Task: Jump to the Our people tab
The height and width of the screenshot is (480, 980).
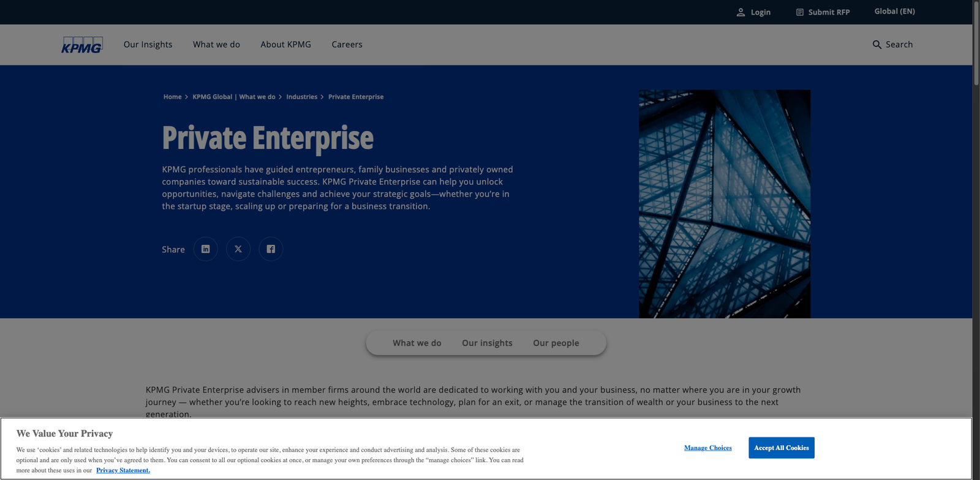Action: 556,343
